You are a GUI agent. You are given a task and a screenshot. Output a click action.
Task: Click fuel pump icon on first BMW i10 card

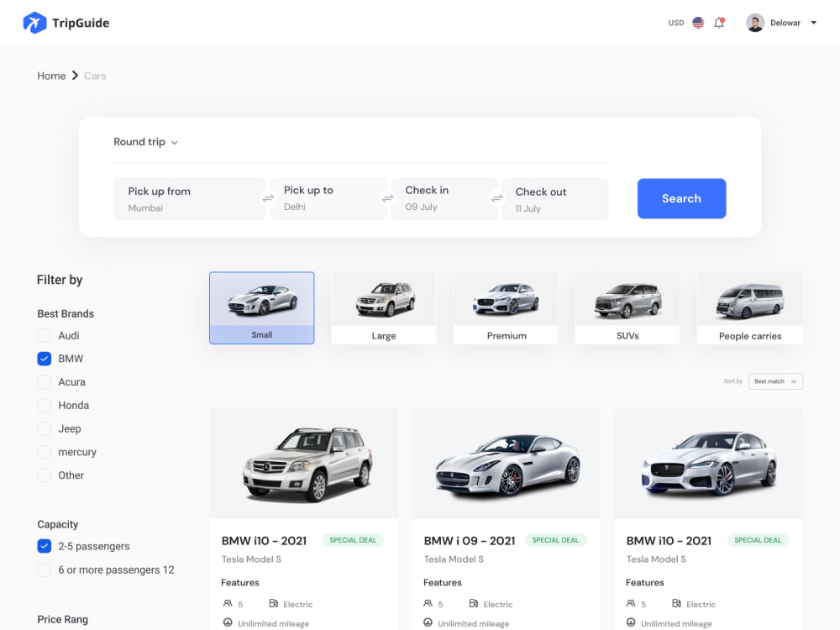coord(273,603)
